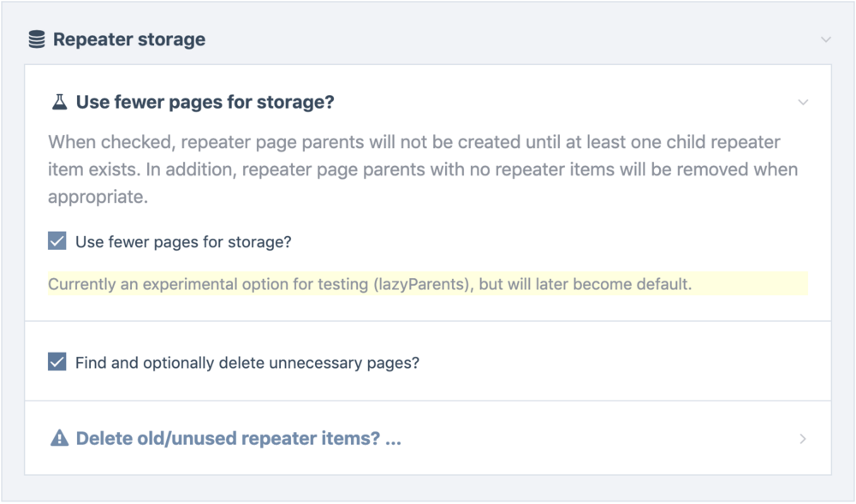Collapse the 'Use fewer pages' fieldset
This screenshot has height=504, width=856.
pyautogui.click(x=803, y=101)
